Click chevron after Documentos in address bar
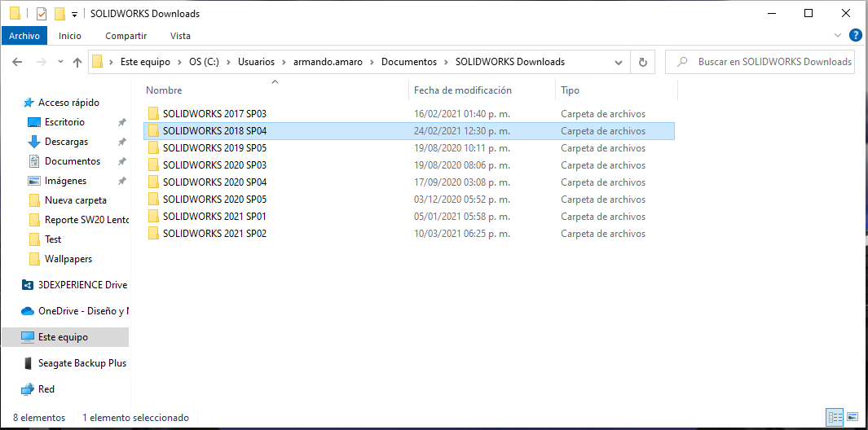Viewport: 868px width, 430px height. 446,62
